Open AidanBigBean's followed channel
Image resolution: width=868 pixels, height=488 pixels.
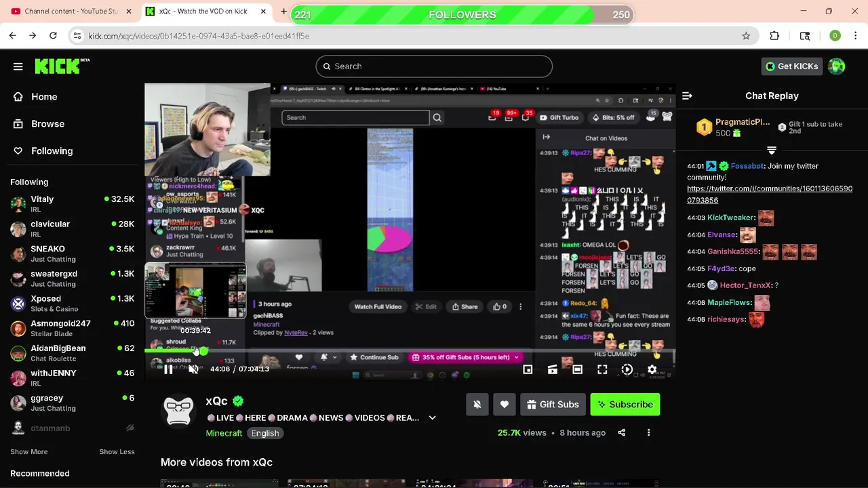(72, 353)
